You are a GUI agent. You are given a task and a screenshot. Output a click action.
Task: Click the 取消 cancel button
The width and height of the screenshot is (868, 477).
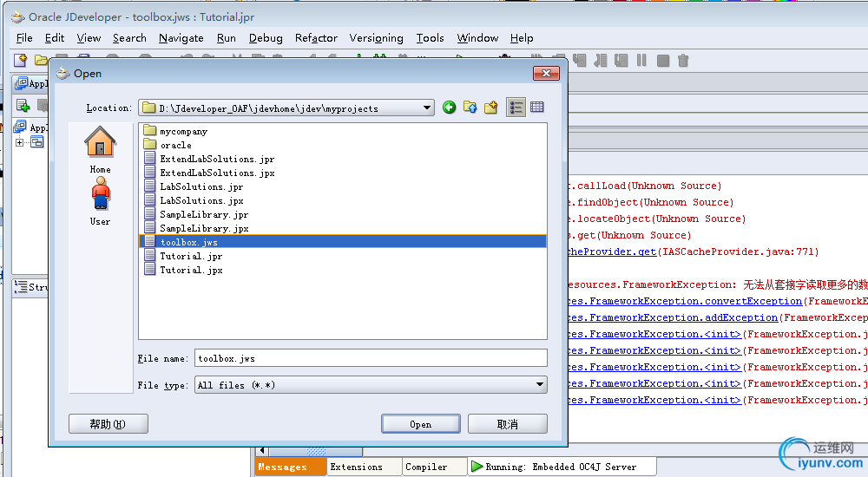click(508, 424)
